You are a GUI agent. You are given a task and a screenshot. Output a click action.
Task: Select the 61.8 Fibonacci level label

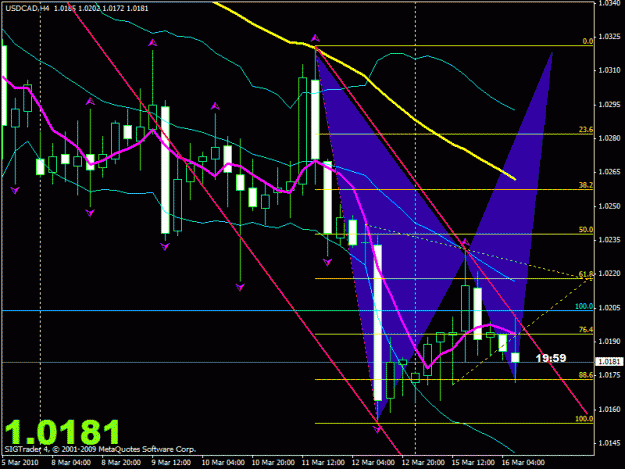pyautogui.click(x=586, y=274)
